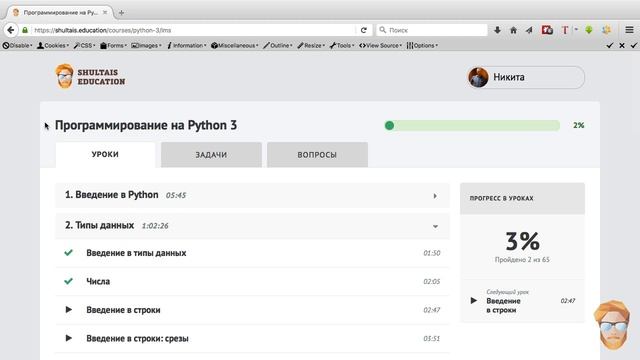
Task: Go back with the browser back arrow
Action: (x=11, y=30)
